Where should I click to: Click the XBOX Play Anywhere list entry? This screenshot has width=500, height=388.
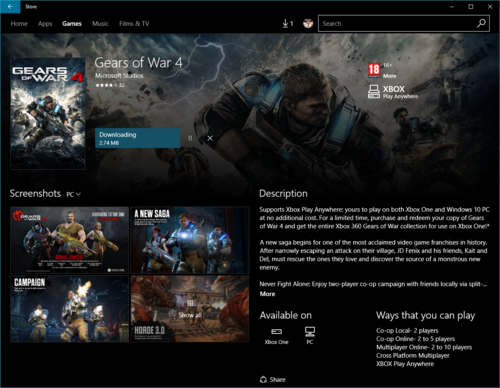405,364
